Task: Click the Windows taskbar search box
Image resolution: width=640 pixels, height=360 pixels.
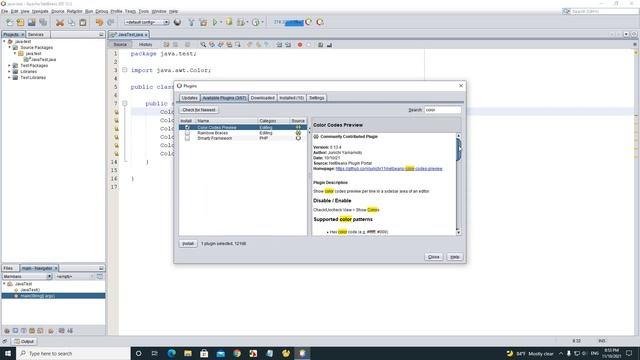Action: point(73,353)
